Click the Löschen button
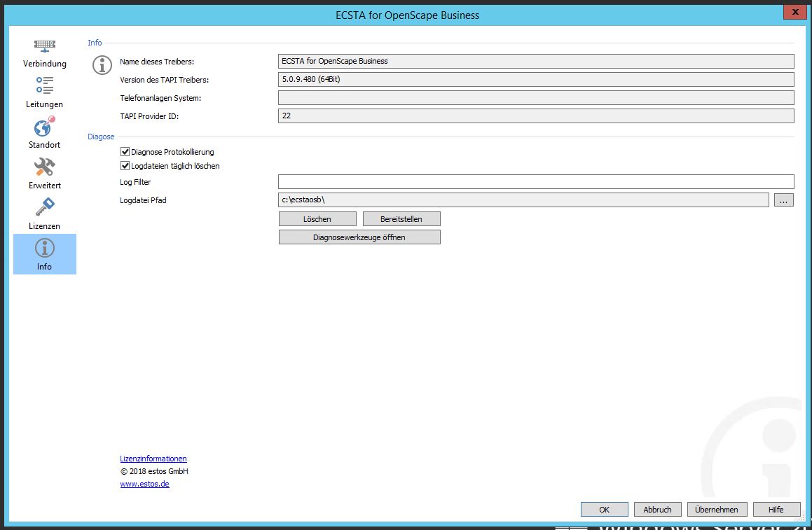 [317, 219]
